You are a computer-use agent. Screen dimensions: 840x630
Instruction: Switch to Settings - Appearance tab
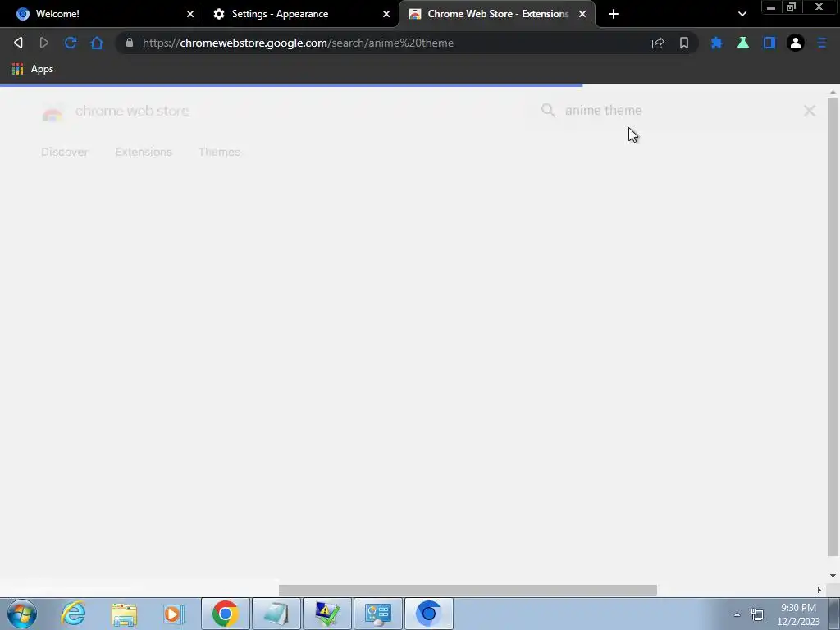pyautogui.click(x=300, y=14)
